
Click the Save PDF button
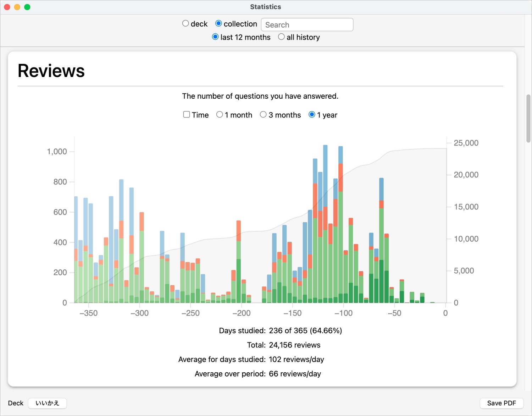click(501, 403)
